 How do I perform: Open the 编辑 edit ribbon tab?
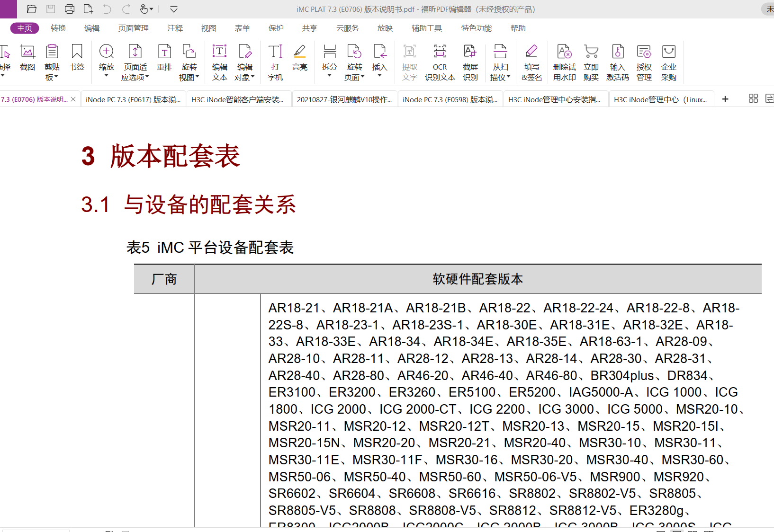tap(92, 28)
